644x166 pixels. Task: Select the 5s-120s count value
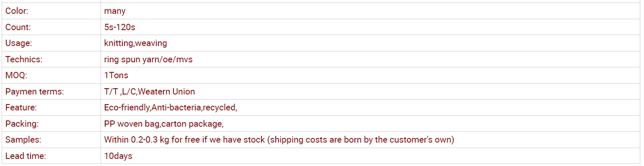119,27
